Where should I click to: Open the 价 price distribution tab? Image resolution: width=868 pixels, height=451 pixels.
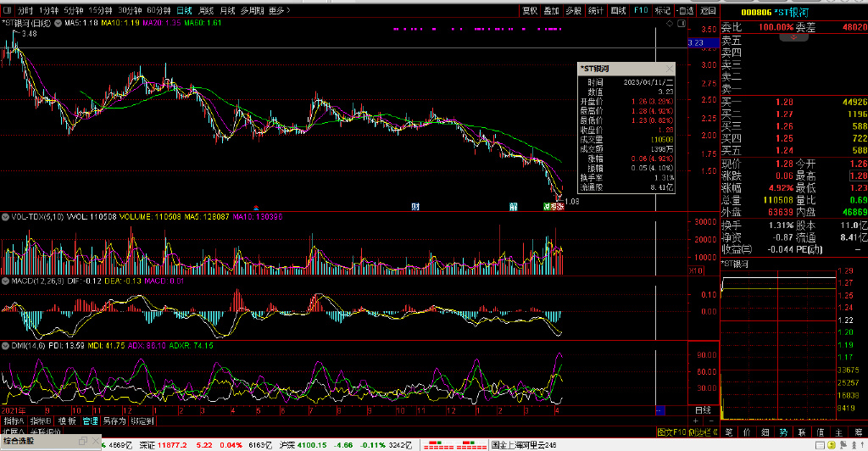click(747, 432)
